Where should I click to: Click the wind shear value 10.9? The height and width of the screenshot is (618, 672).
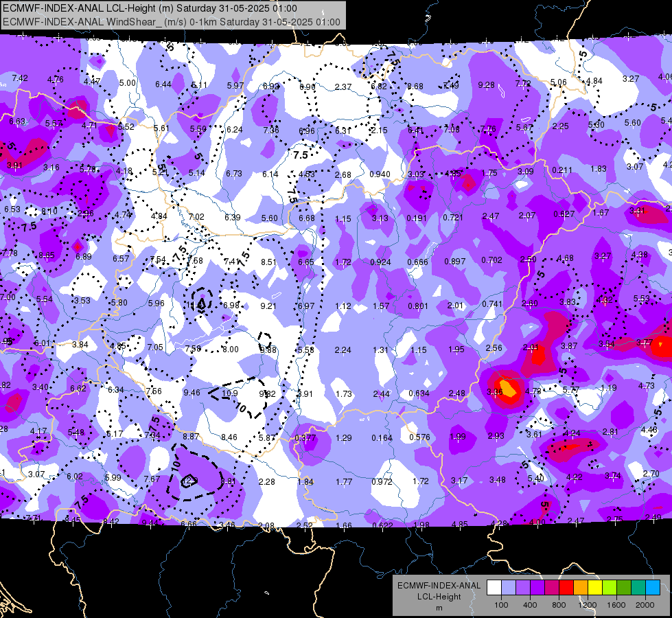point(230,393)
